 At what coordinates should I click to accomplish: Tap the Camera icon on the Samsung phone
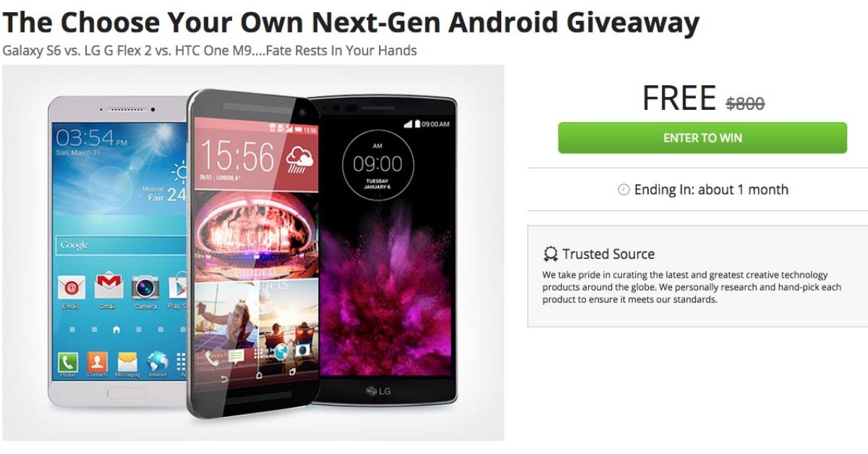pyautogui.click(x=145, y=287)
